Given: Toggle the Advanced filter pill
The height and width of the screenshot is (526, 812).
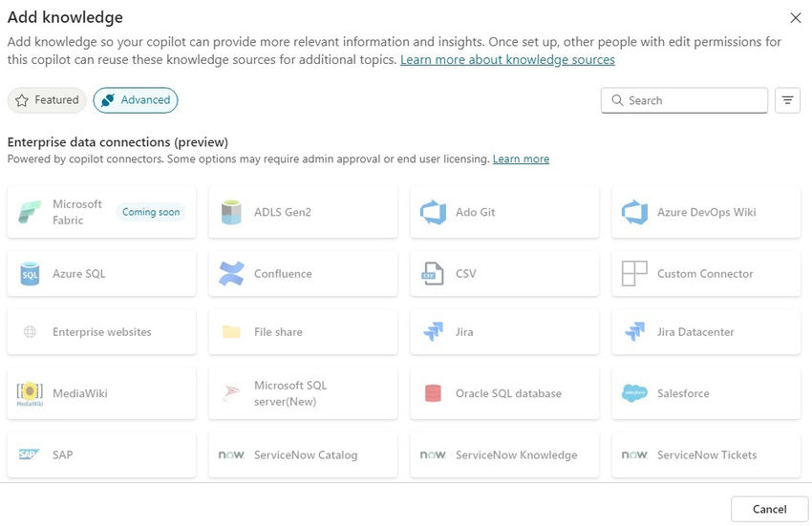Looking at the screenshot, I should (x=135, y=100).
